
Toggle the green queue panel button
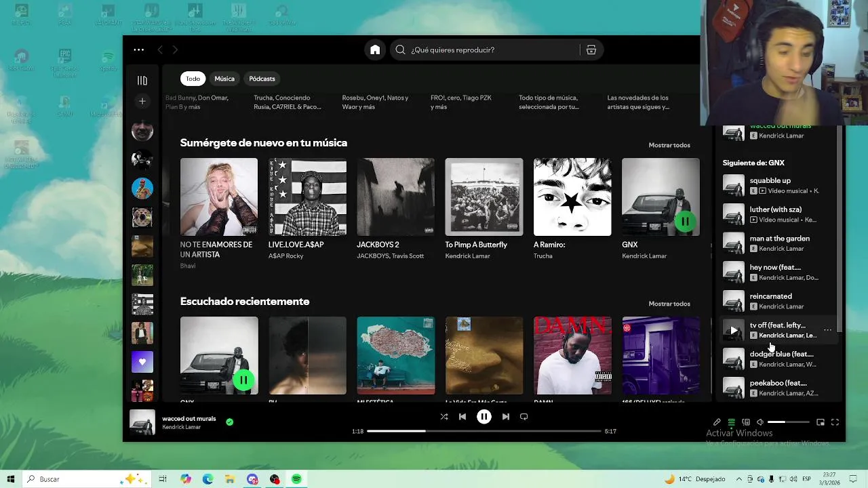click(731, 422)
